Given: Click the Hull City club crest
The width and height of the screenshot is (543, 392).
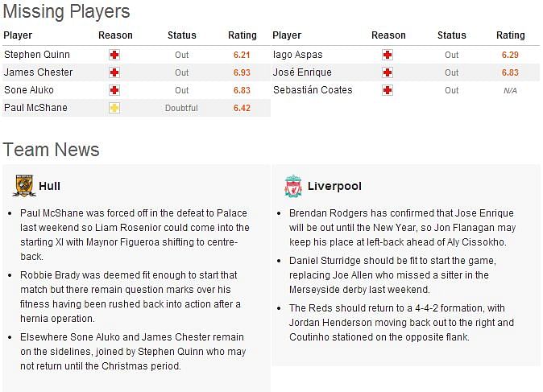Looking at the screenshot, I should coord(24,186).
